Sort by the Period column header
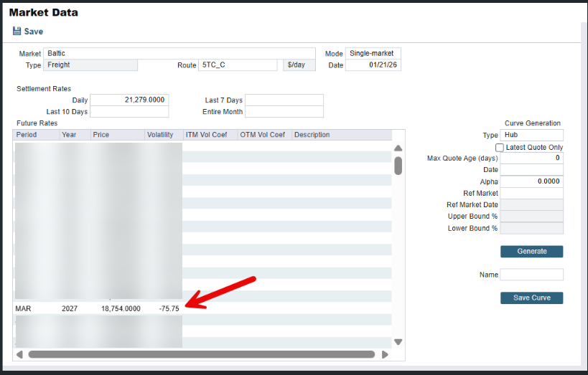Image resolution: width=588 pixels, height=375 pixels. tap(37, 135)
